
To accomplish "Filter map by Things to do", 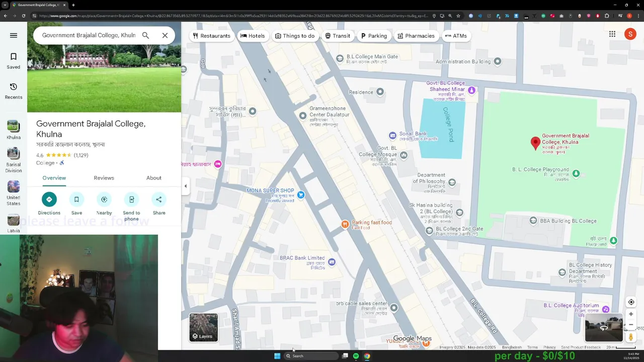I will point(295,36).
